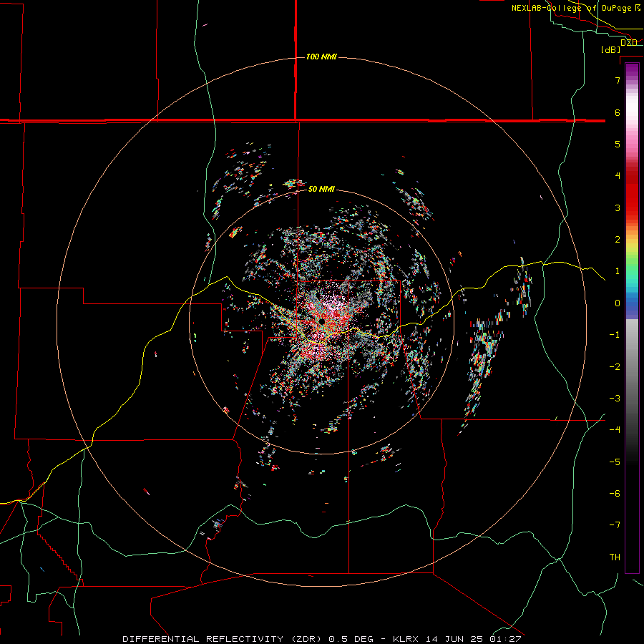Click the "[dB]" units label
The width and height of the screenshot is (644, 644).
click(611, 49)
